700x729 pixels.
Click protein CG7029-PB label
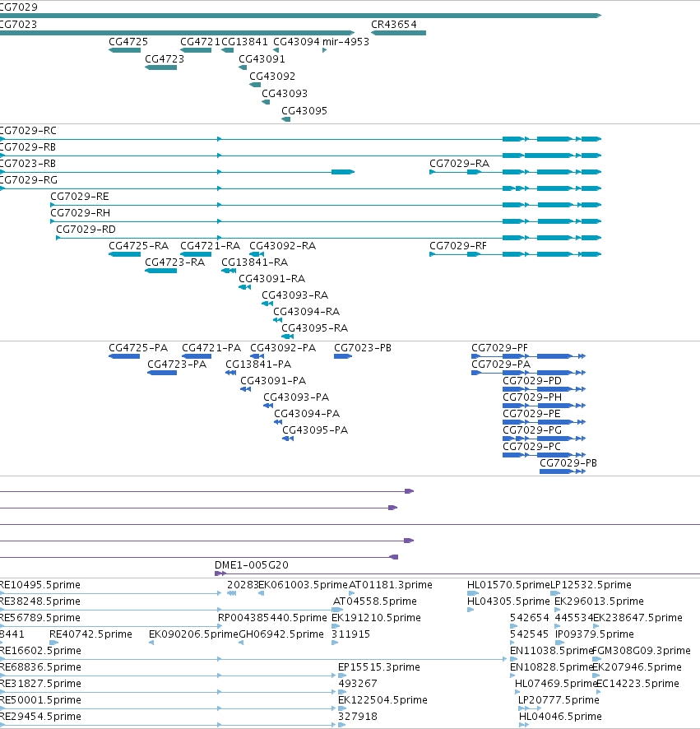(x=568, y=463)
